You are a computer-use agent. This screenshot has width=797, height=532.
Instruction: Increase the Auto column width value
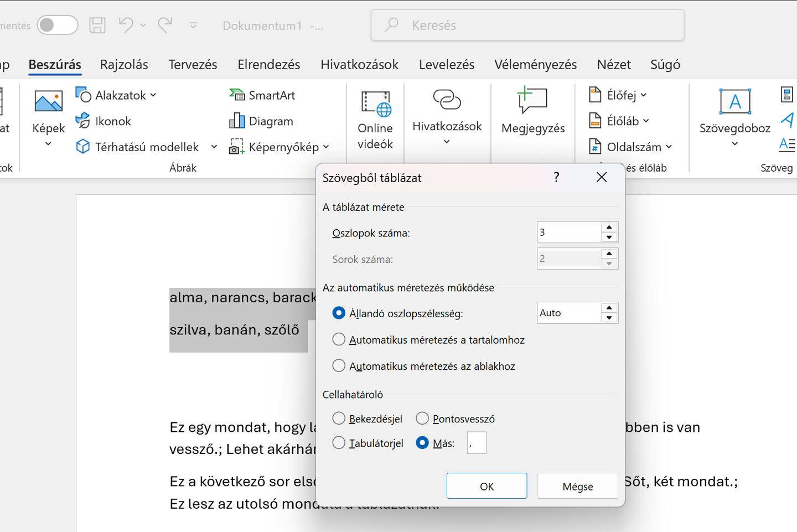[609, 308]
